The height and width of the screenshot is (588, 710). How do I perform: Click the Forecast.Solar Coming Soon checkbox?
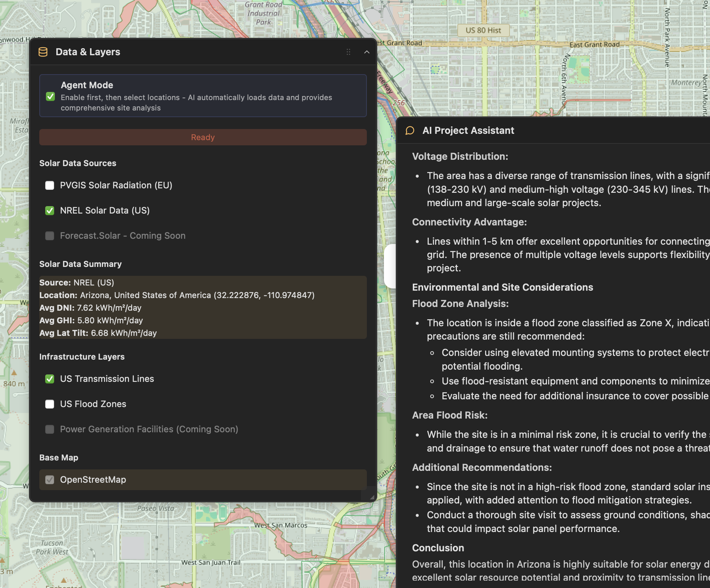tap(50, 236)
